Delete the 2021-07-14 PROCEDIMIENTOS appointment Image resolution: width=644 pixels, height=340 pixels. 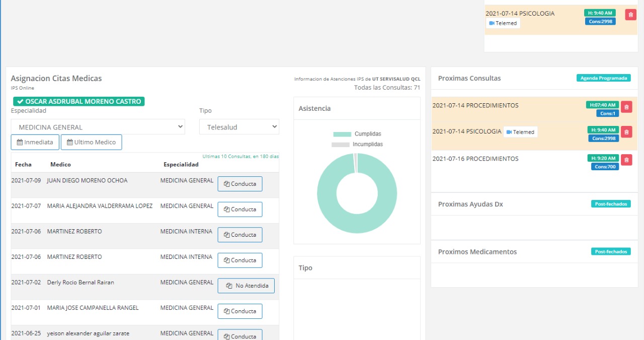[x=626, y=107]
